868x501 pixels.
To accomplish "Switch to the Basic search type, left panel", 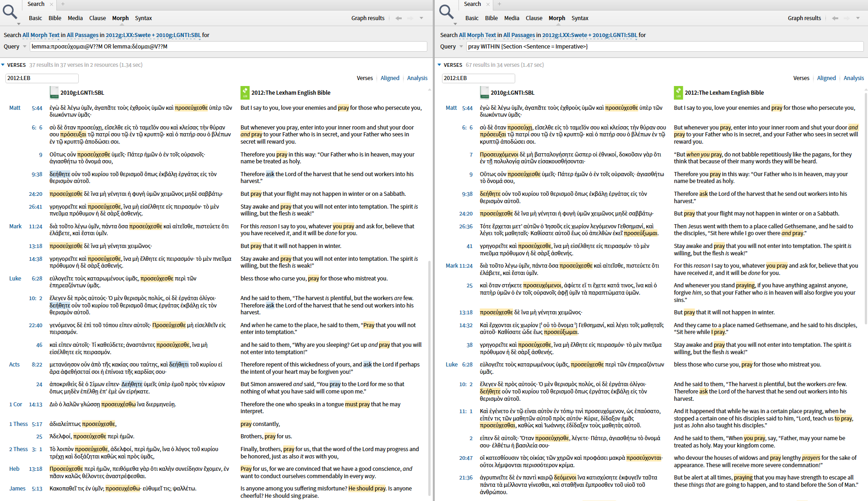I will (35, 18).
